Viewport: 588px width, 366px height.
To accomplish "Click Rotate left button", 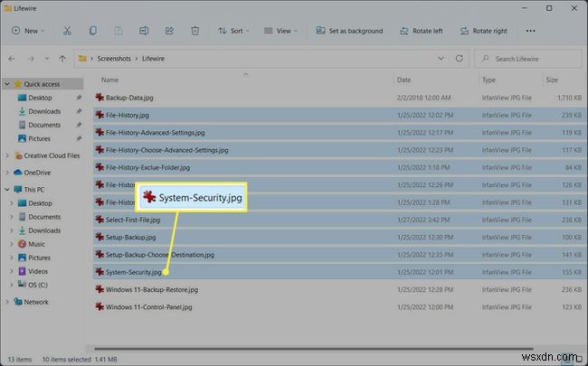I will coord(422,31).
